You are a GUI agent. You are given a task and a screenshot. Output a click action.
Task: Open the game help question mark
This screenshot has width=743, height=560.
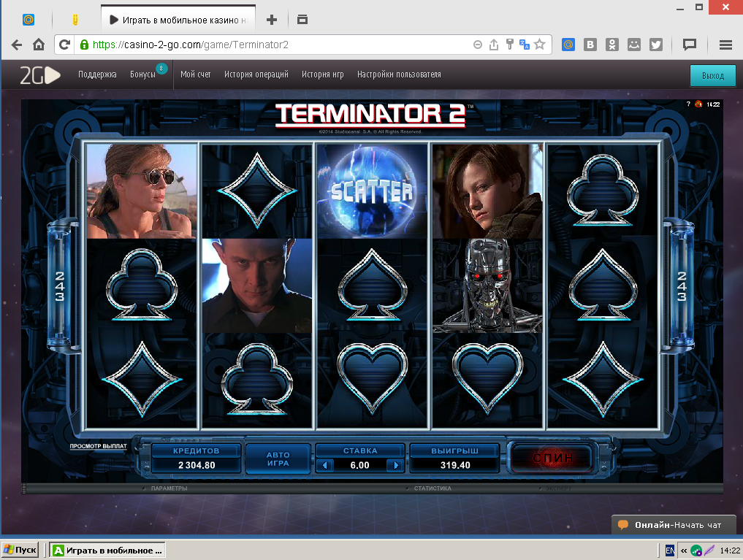tap(688, 104)
